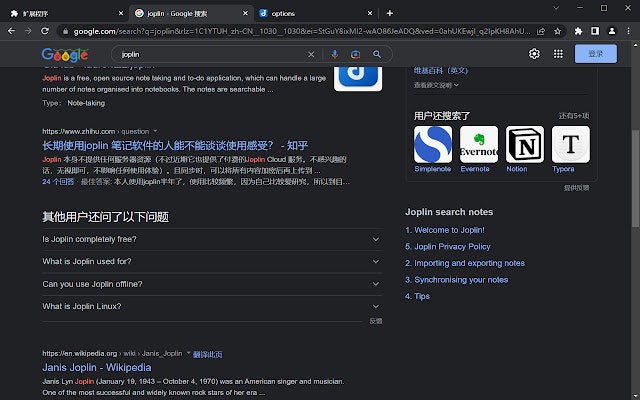Clear the joplin search query
Screen dimensions: 640x400
click(311, 54)
